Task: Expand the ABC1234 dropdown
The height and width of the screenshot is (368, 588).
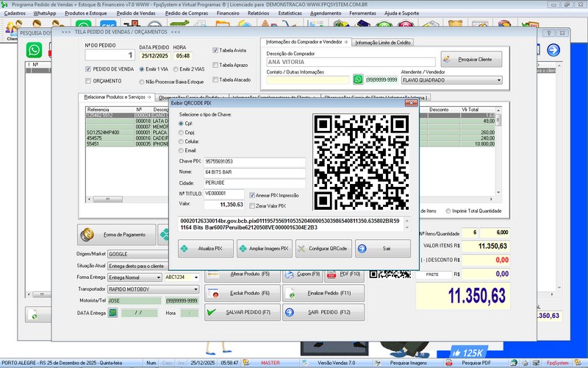Action: [x=196, y=277]
